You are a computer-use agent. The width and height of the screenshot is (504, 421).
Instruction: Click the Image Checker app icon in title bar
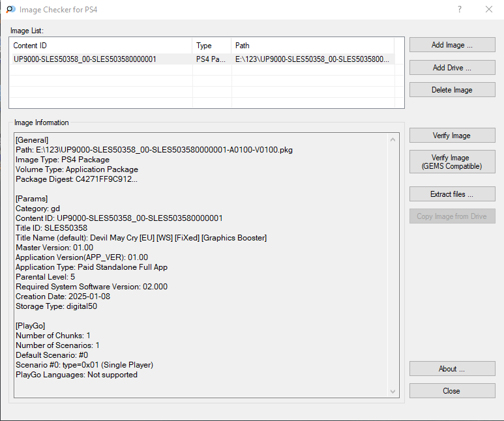(10, 9)
